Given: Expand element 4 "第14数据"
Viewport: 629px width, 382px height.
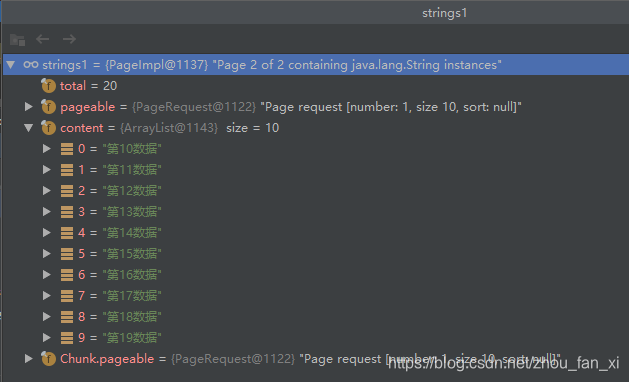Looking at the screenshot, I should coord(47,232).
